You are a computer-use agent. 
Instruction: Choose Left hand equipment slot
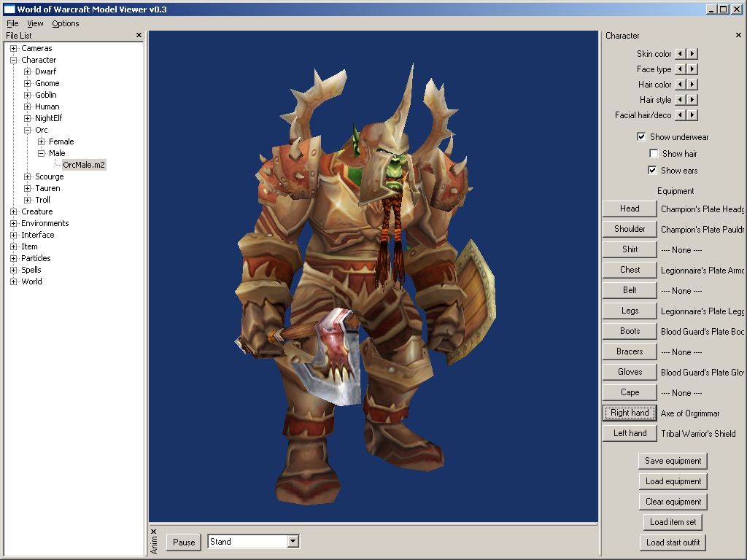(630, 433)
